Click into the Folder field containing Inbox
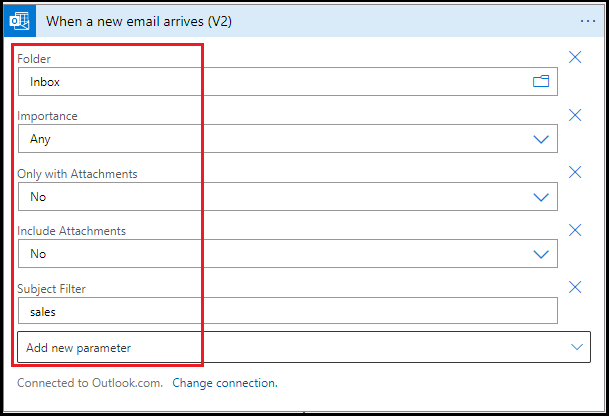The width and height of the screenshot is (609, 416). (x=270, y=82)
